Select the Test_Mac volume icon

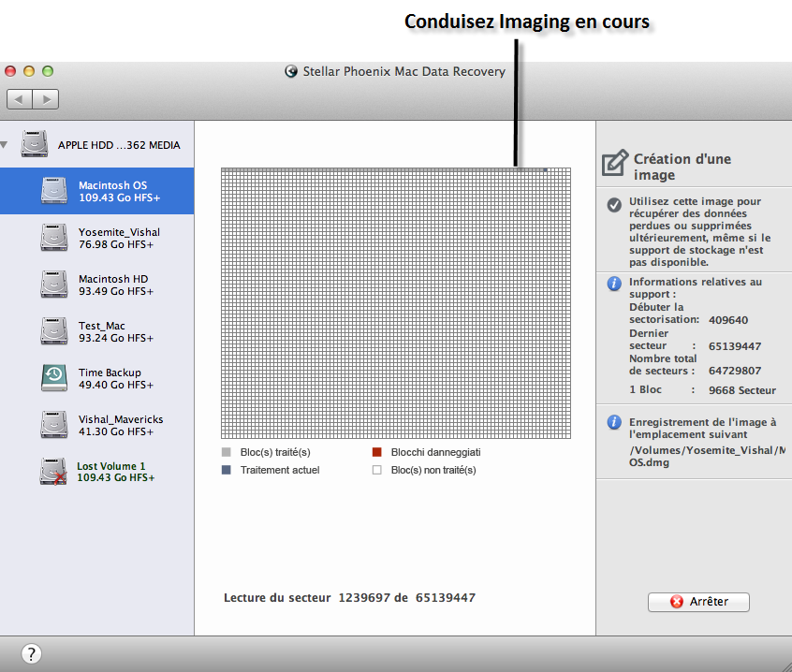point(54,331)
